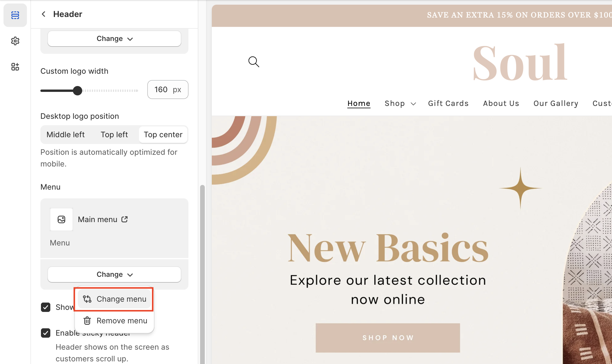
Task: Expand the Shop dropdown in store navigation
Action: click(400, 104)
